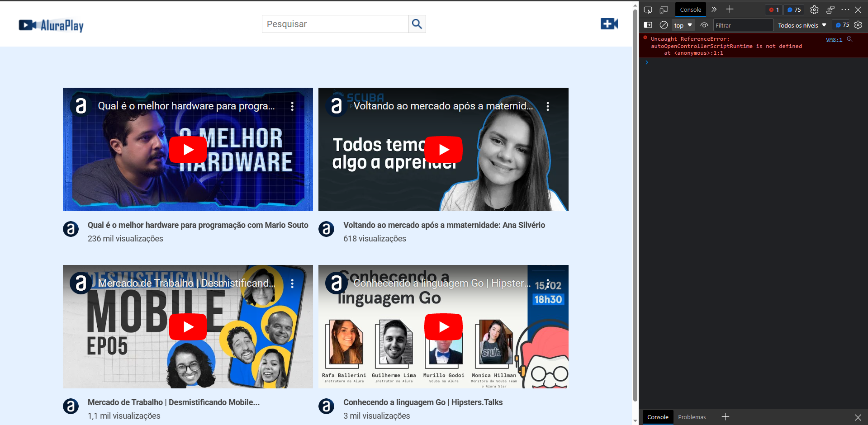Show more DevTools tabs chevron
Screen dimensions: 868x425
(714, 9)
